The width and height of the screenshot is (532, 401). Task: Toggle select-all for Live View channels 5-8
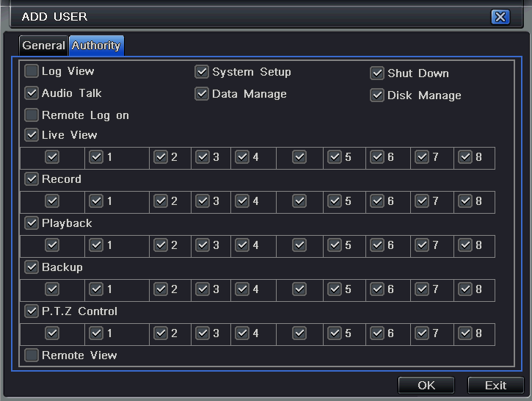pyautogui.click(x=299, y=157)
